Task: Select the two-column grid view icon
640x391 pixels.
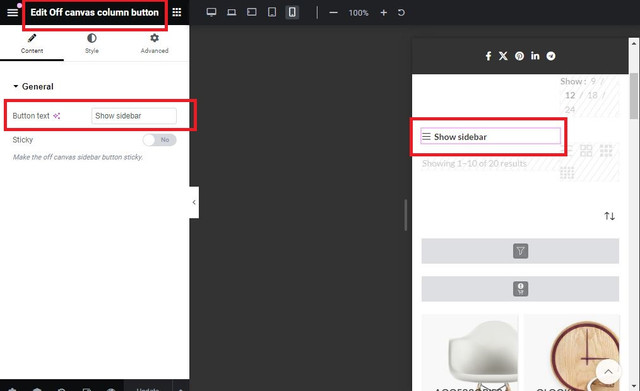Action: 586,151
